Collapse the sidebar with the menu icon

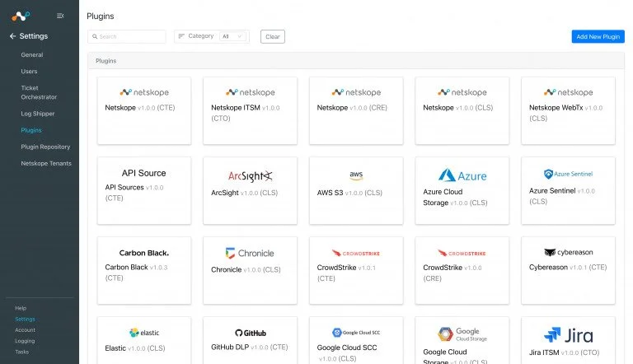click(x=60, y=16)
